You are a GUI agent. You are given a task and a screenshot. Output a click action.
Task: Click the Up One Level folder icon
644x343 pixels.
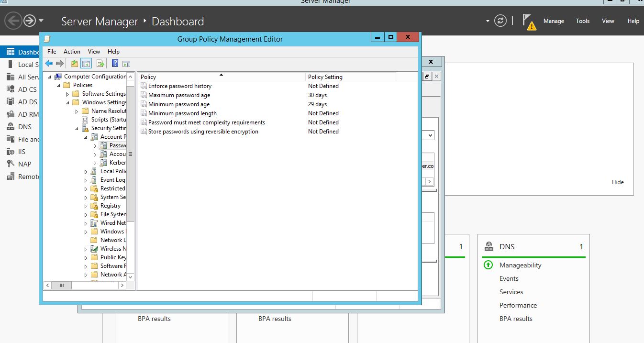75,64
